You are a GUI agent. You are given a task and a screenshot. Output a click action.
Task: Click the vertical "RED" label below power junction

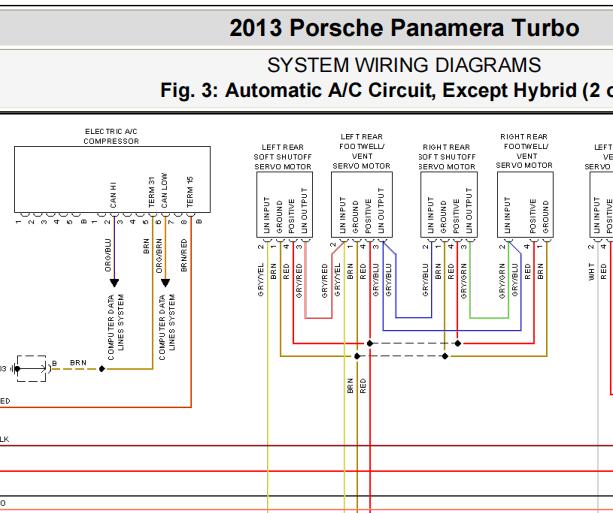click(363, 386)
